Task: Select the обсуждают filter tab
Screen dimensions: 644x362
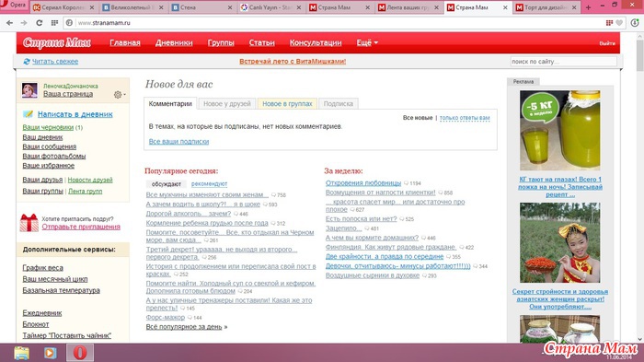Action: [x=167, y=184]
